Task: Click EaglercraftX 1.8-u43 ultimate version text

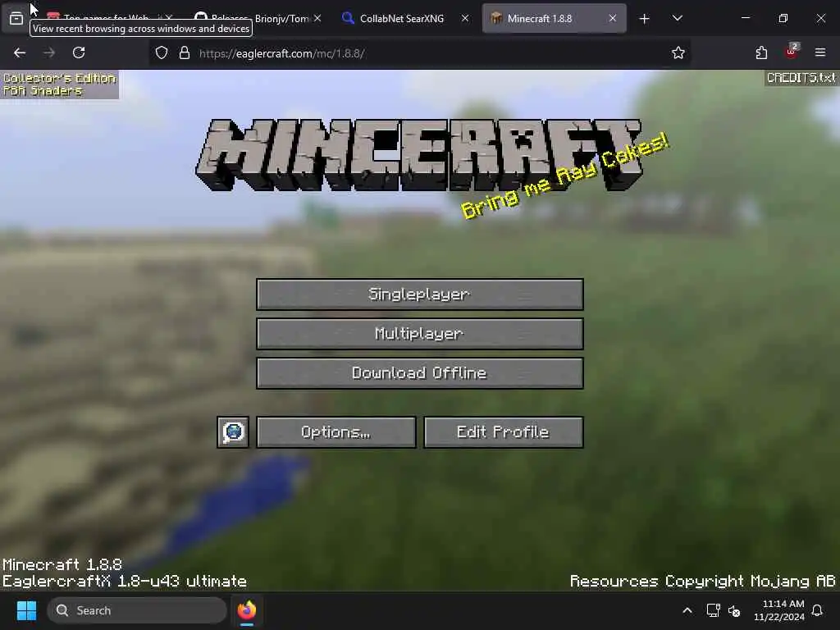Action: [x=125, y=582]
